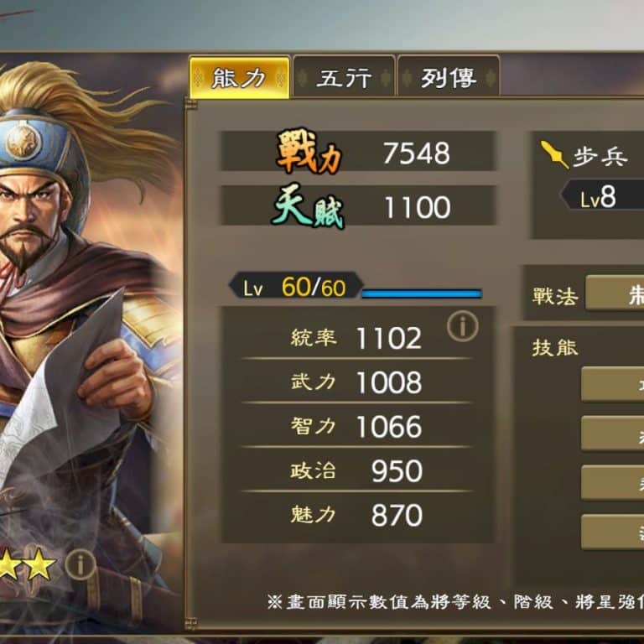
Task: Tap the info icon next to stars
Action: coord(80,564)
